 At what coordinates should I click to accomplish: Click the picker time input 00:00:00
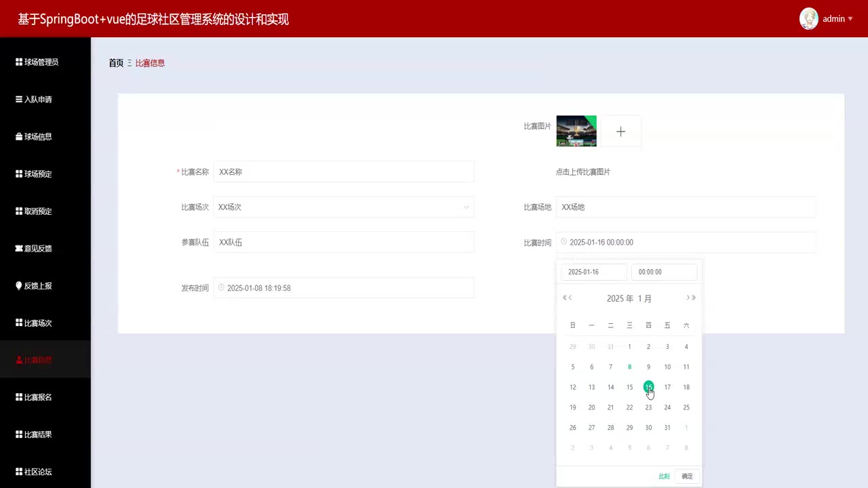[x=664, y=272]
